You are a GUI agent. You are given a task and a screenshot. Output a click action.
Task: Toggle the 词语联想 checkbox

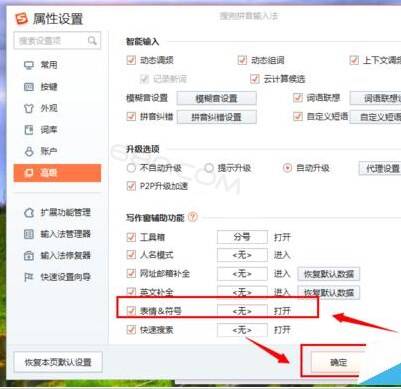point(298,98)
